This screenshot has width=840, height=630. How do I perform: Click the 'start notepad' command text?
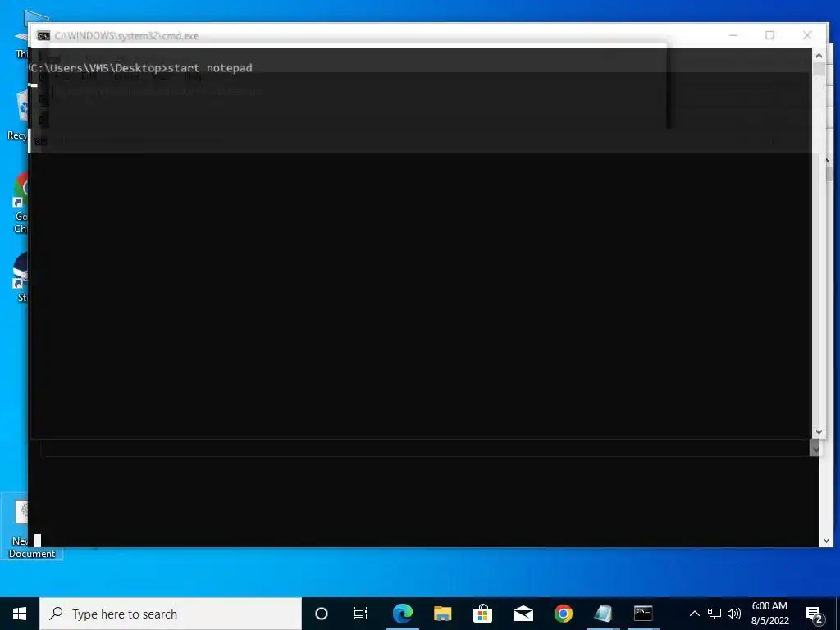[x=210, y=68]
